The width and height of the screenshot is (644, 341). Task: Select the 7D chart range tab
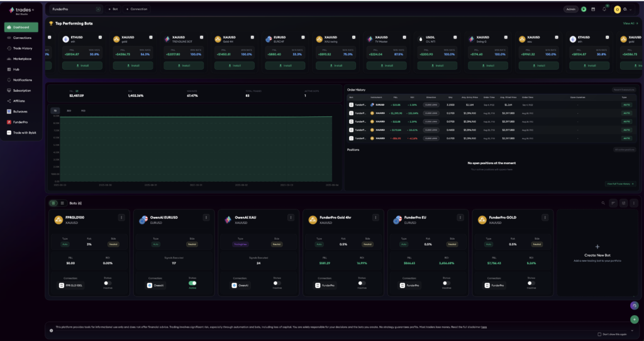click(x=55, y=111)
